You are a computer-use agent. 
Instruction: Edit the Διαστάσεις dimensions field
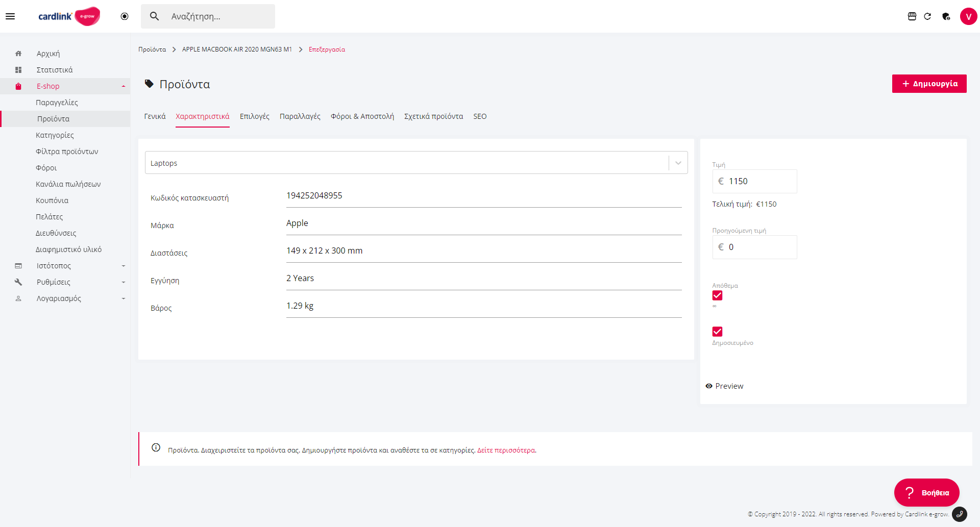484,251
